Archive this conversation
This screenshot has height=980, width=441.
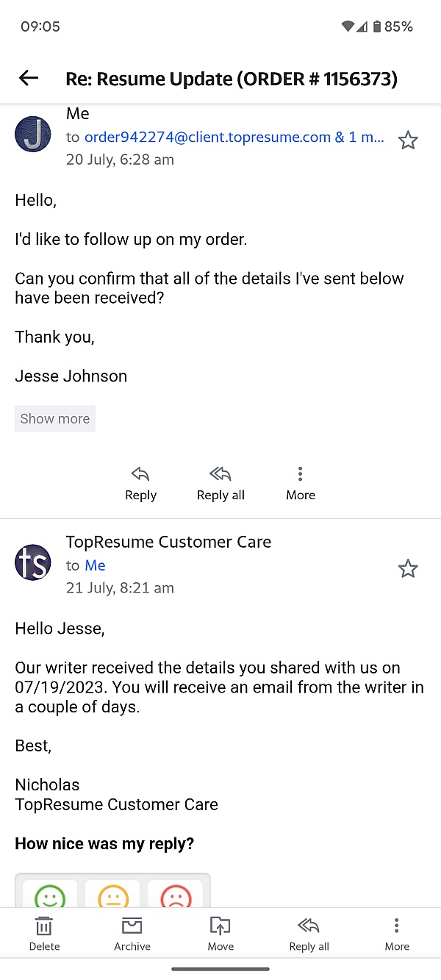(132, 934)
